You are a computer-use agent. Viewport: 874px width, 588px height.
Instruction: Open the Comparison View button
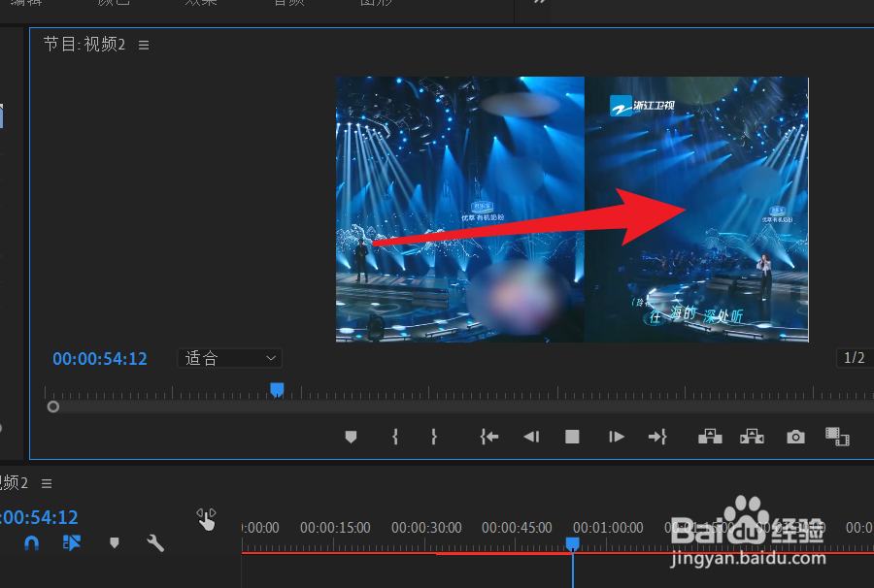click(x=837, y=437)
